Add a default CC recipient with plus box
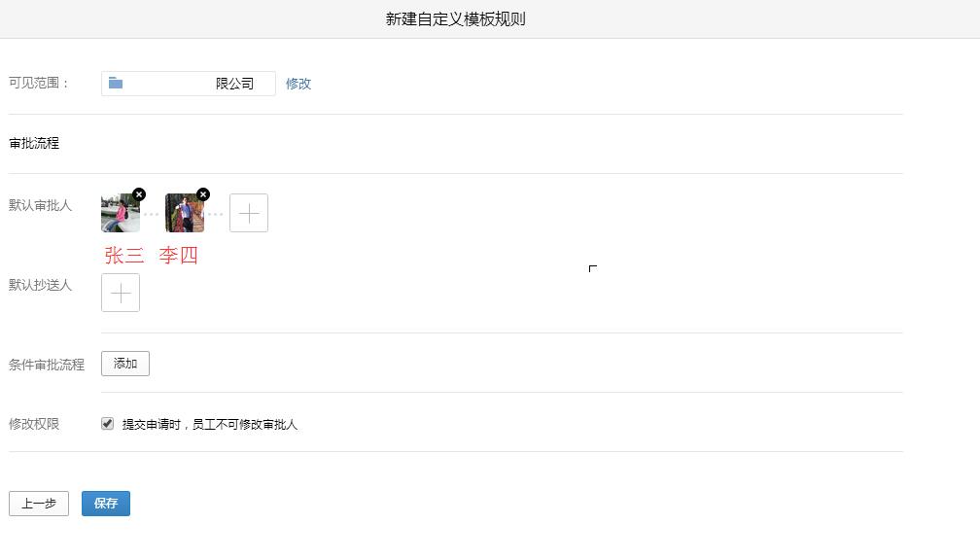Image resolution: width=980 pixels, height=559 pixels. (x=121, y=293)
